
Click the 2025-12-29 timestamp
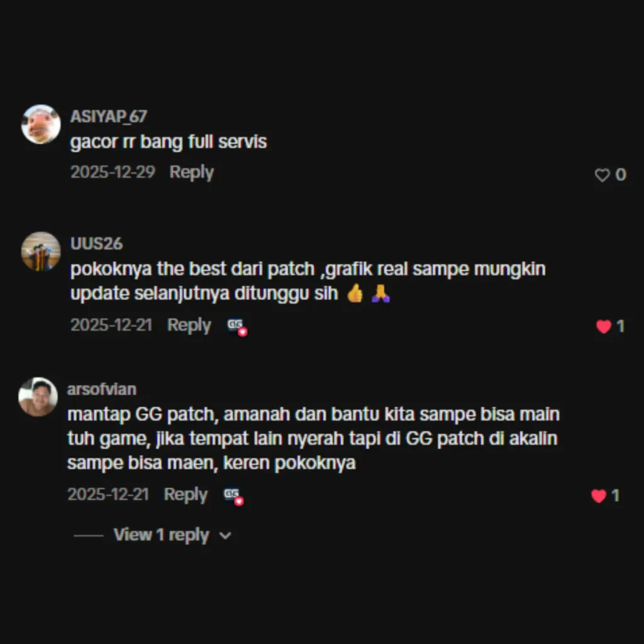click(x=113, y=172)
